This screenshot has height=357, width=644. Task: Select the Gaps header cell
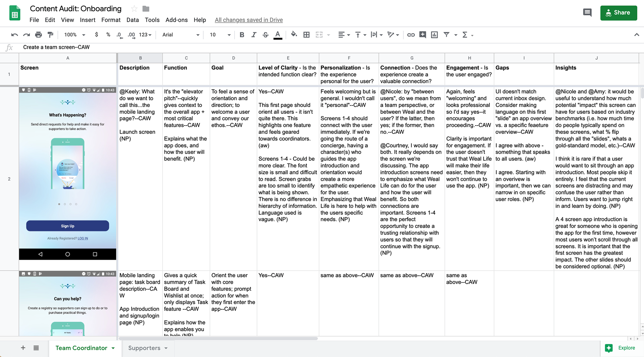click(x=524, y=74)
